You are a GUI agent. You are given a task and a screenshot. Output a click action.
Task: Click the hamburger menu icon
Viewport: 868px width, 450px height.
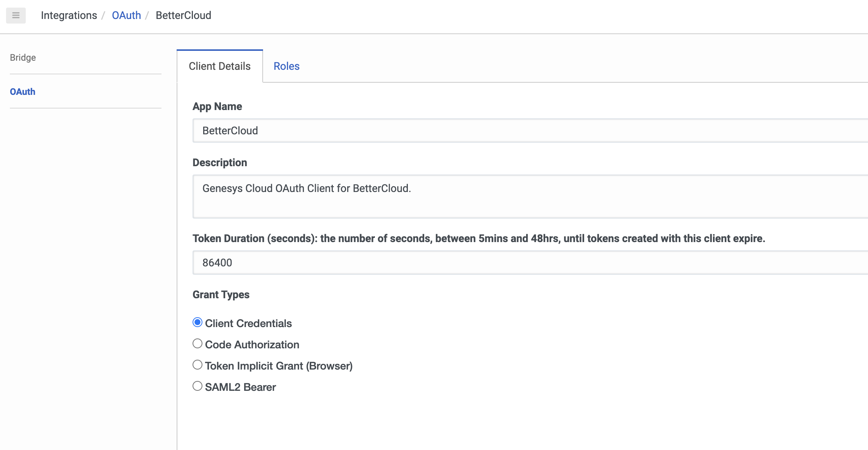click(x=16, y=15)
